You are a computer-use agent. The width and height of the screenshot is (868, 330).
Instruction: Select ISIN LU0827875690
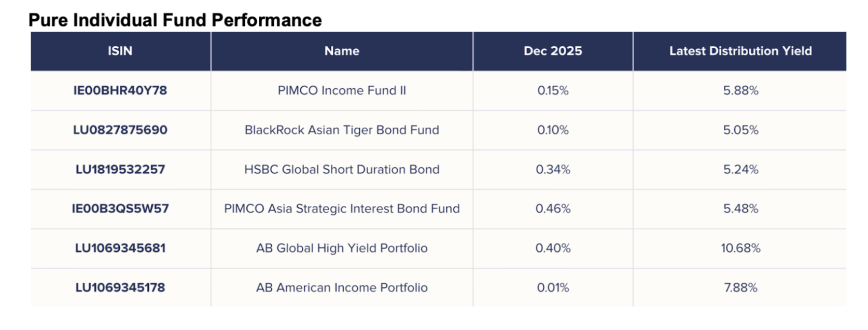120,130
